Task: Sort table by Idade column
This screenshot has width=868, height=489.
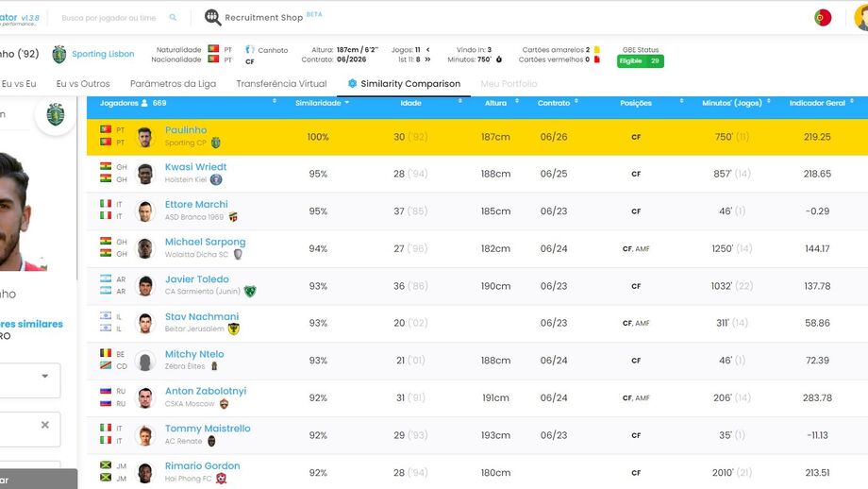Action: pyautogui.click(x=411, y=102)
